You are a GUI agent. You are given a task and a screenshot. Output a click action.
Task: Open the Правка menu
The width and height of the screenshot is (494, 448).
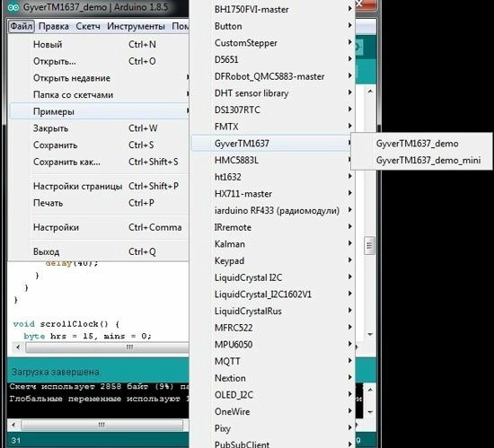pyautogui.click(x=54, y=26)
